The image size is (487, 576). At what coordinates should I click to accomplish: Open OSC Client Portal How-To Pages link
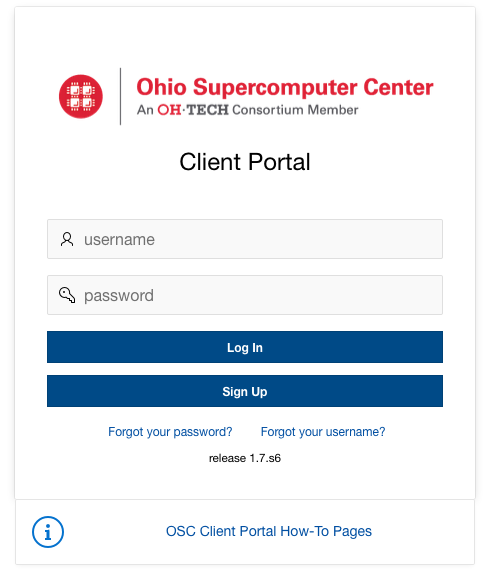coord(269,532)
